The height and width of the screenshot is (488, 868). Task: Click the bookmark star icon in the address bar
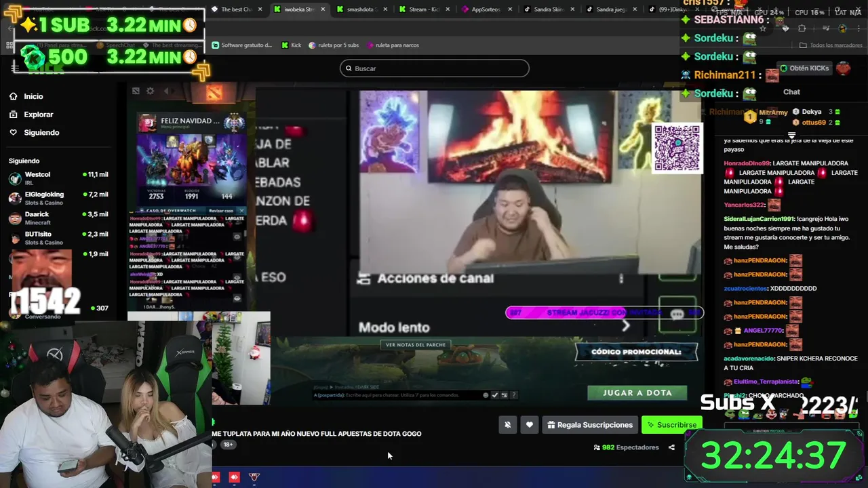pyautogui.click(x=763, y=28)
